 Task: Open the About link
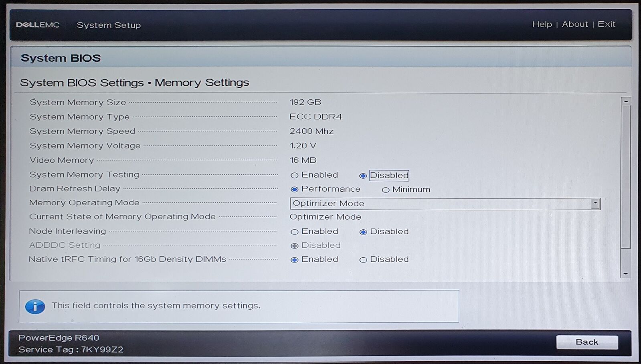[x=575, y=24]
